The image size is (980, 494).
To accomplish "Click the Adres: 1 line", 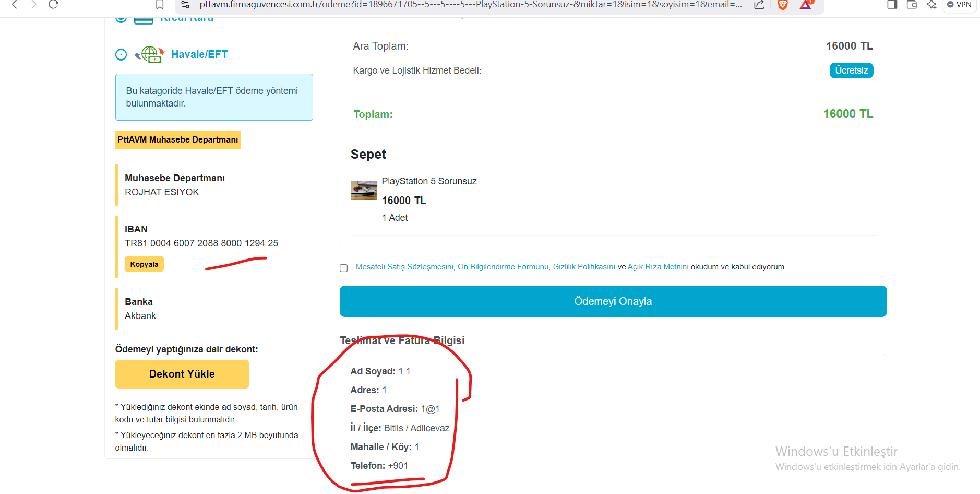I will [x=368, y=390].
